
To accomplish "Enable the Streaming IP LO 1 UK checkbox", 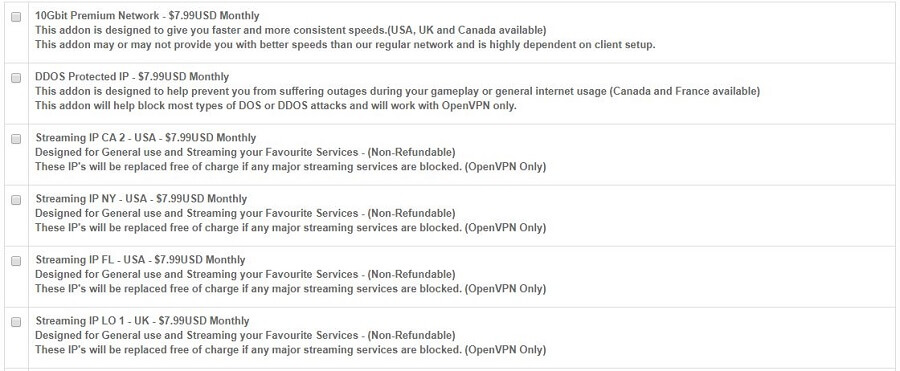I will pyautogui.click(x=16, y=322).
